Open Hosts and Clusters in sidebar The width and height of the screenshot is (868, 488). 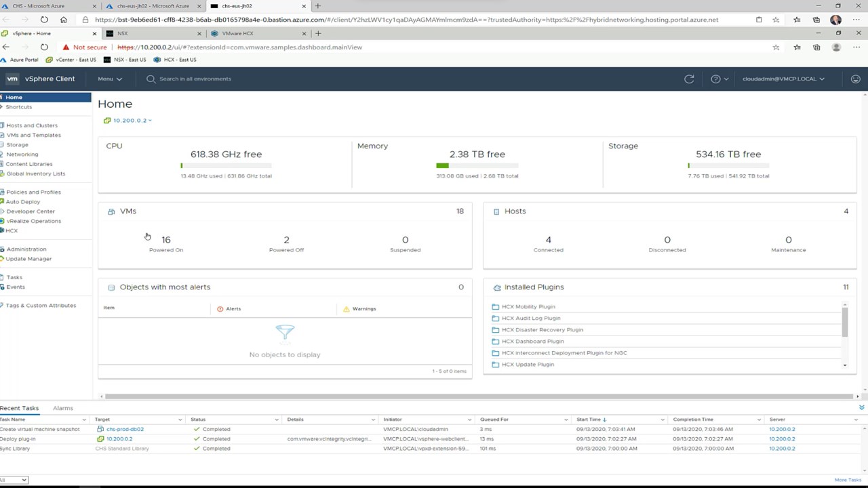click(31, 125)
